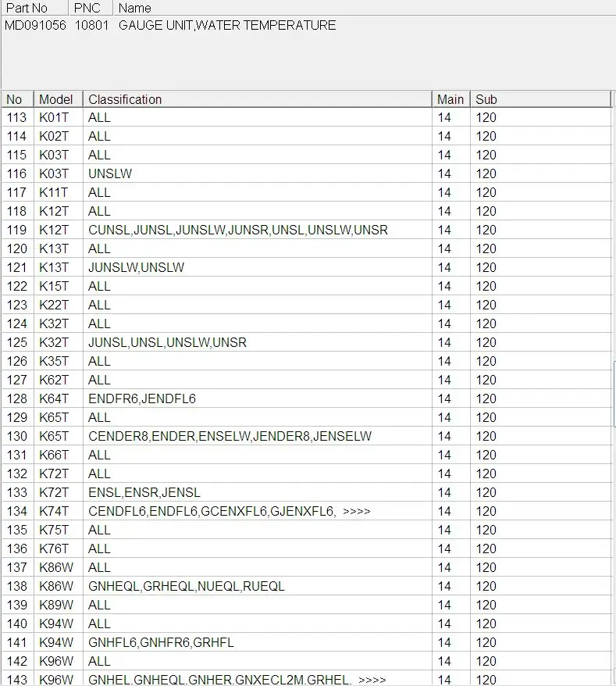Select row number 129
This screenshot has height=686, width=616.
pyautogui.click(x=16, y=417)
